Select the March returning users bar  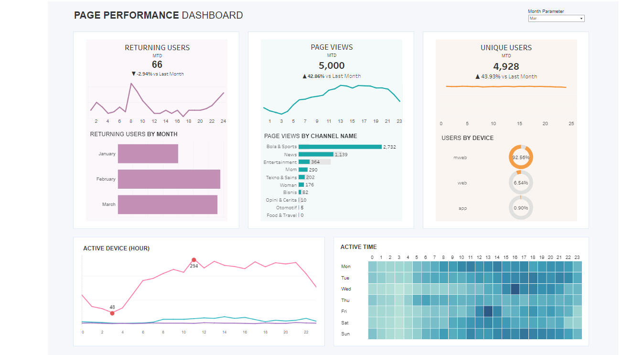[167, 204]
